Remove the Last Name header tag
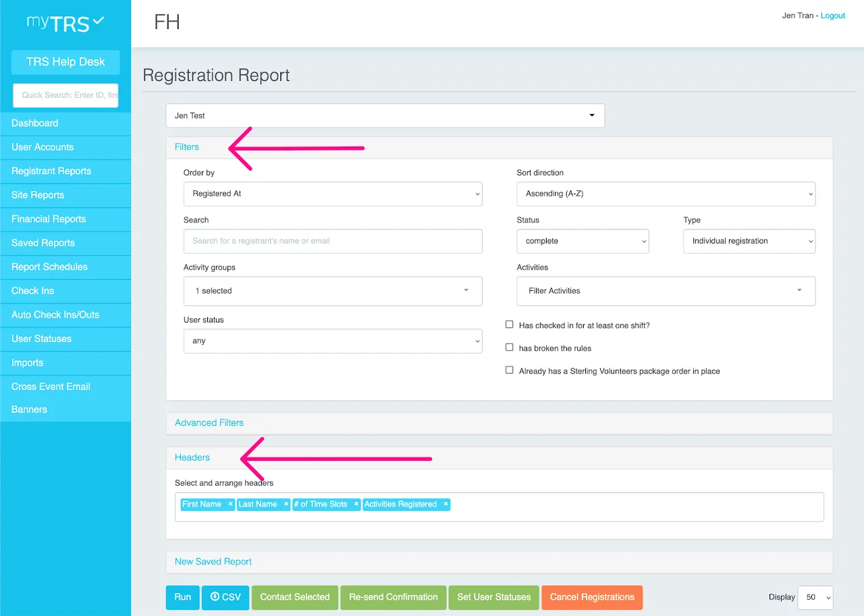 (286, 504)
